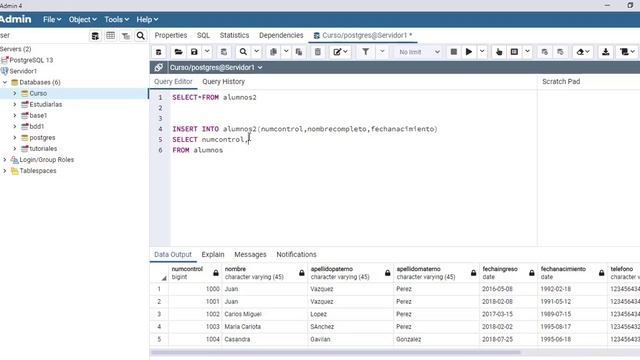Click the horizontal scrollbar under data output
This screenshot has width=640, height=360.
336,352
